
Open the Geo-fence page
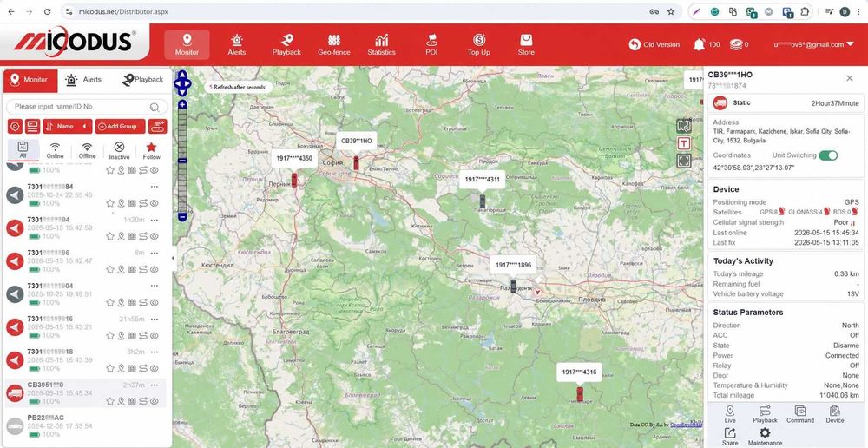[x=333, y=45]
